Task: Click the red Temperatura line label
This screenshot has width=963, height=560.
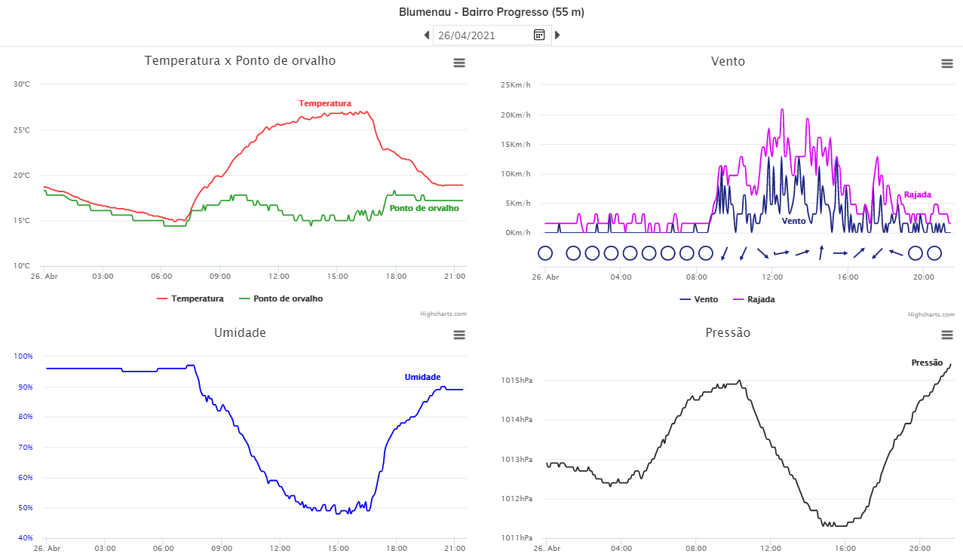Action: [x=325, y=103]
